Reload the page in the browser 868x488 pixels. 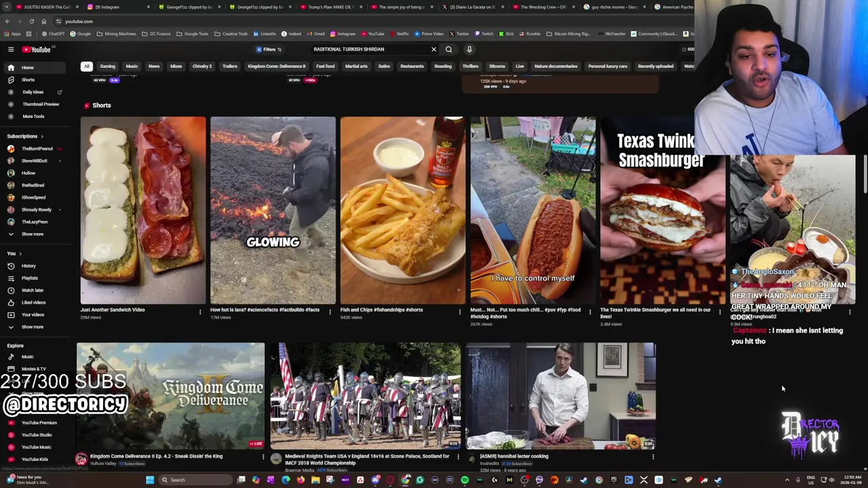click(31, 21)
